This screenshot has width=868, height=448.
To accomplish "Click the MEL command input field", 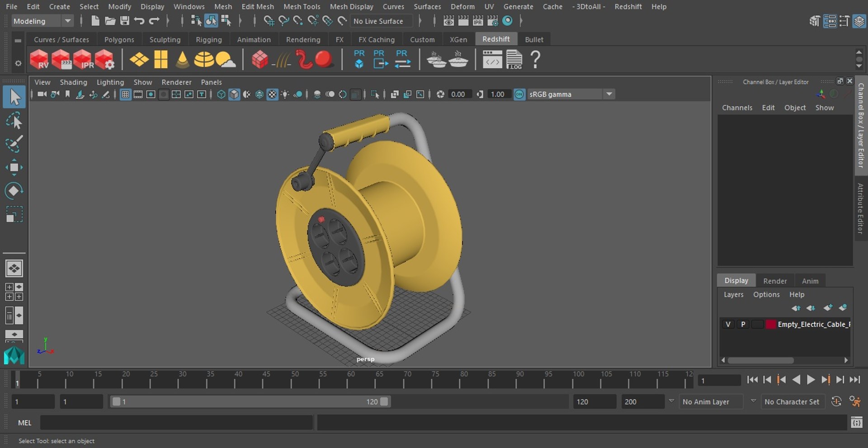I will point(176,423).
